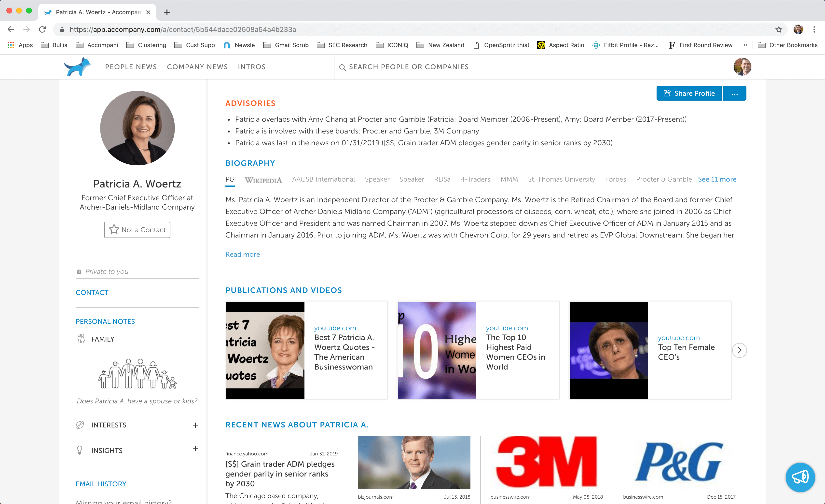
Task: Click the Interests football icon
Action: (x=80, y=425)
